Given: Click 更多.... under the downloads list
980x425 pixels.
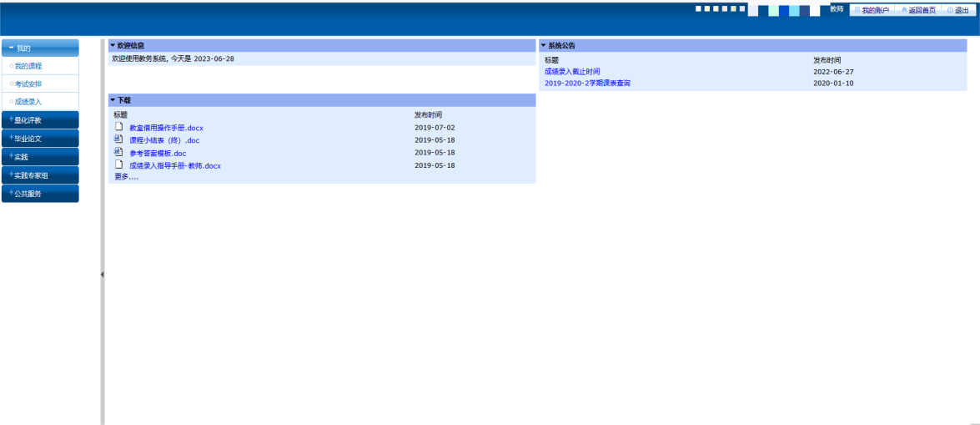Looking at the screenshot, I should click(x=127, y=177).
